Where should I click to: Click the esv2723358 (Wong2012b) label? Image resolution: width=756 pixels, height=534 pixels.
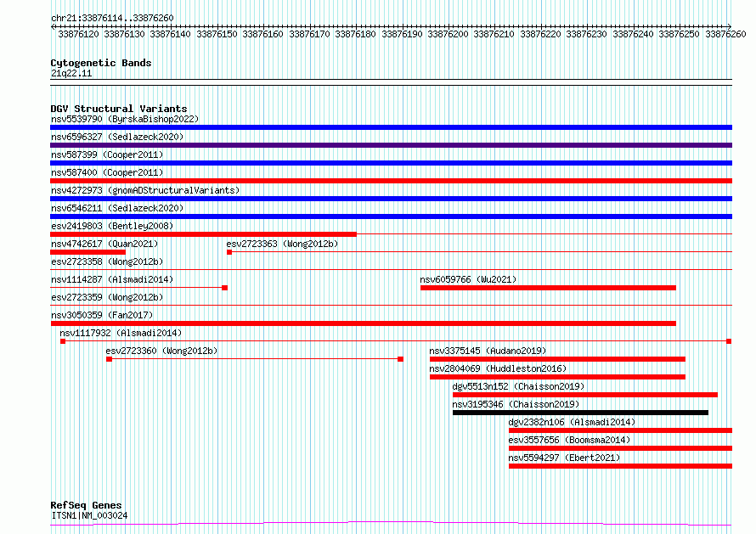coord(107,261)
